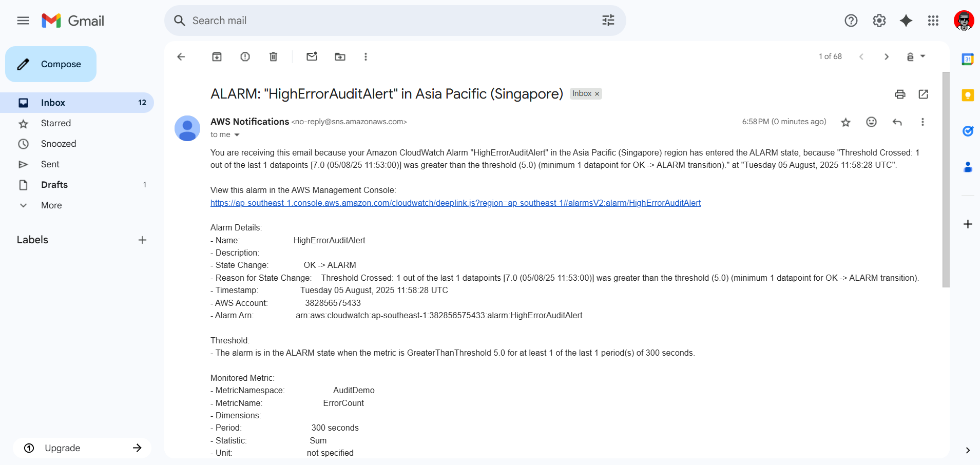Image resolution: width=980 pixels, height=465 pixels.
Task: Click the ALARM email subject line
Action: pos(387,94)
